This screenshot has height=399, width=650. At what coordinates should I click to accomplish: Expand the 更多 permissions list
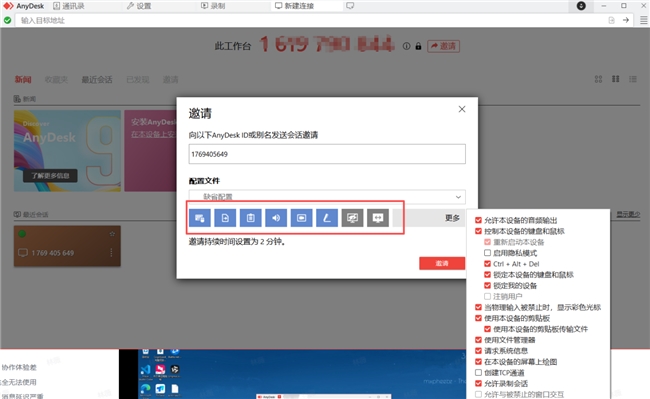coord(452,218)
